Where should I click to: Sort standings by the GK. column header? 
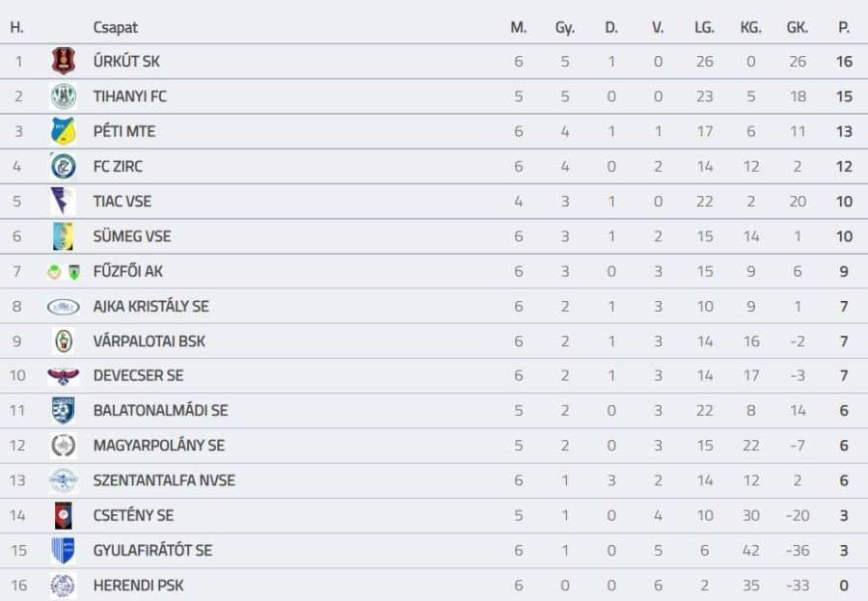click(797, 27)
